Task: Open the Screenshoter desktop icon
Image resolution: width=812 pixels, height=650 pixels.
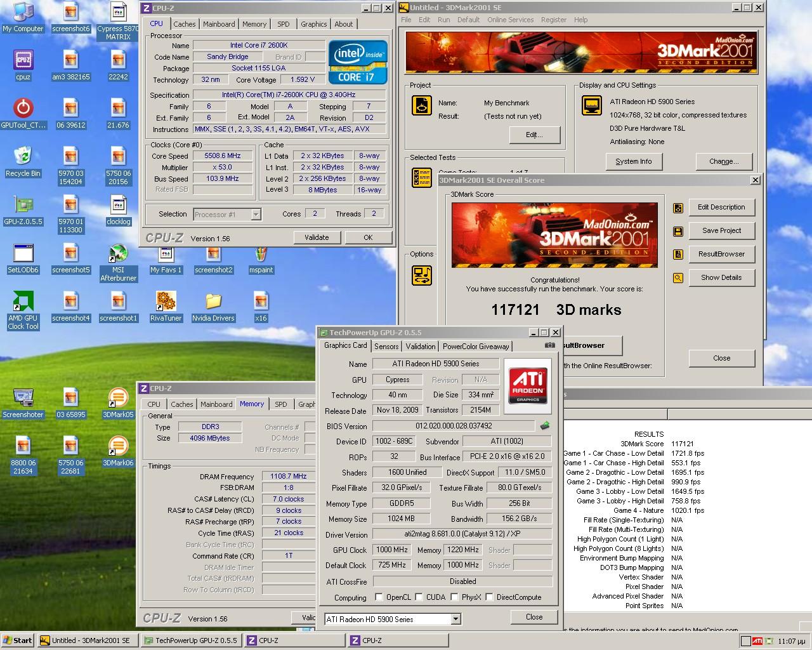Action: [23, 403]
